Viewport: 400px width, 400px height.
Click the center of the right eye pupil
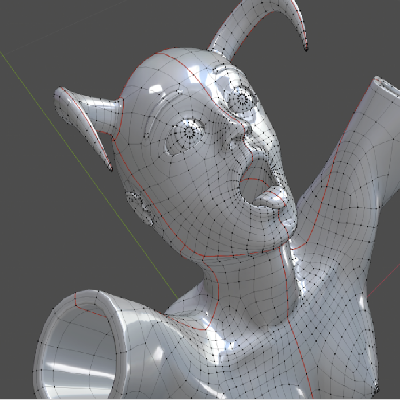[241, 99]
